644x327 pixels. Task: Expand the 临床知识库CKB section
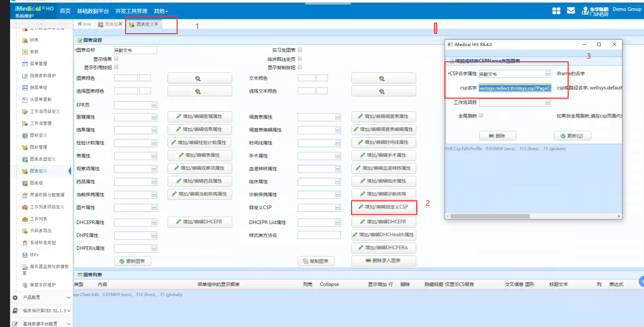coord(41,310)
